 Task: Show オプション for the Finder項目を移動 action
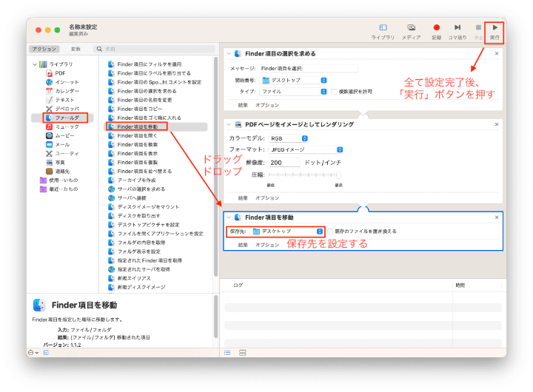coord(267,245)
